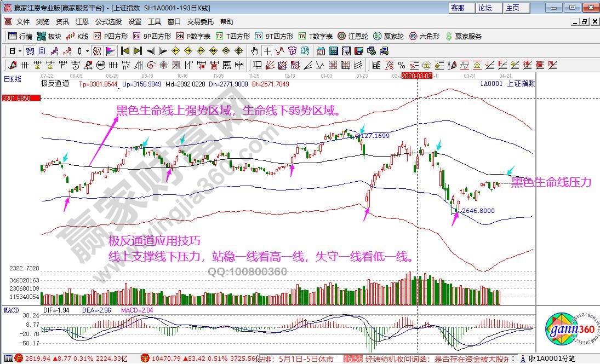This screenshot has height=364, width=600.
Task: Toggle the flag-shaped indicator button
Action: click(x=110, y=51)
